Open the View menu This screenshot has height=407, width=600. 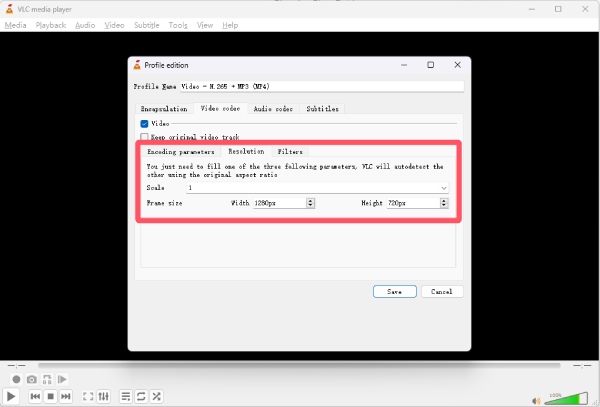pos(205,25)
